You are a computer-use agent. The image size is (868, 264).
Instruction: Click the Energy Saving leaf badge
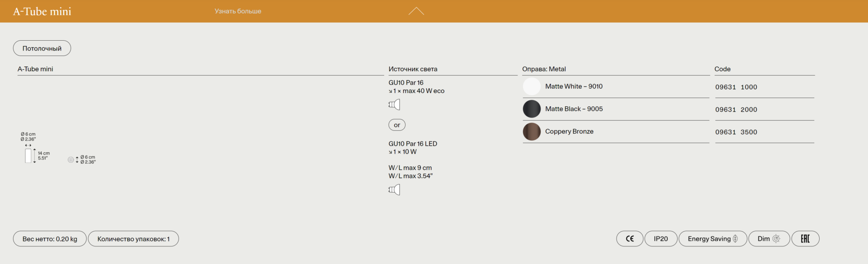(x=712, y=239)
